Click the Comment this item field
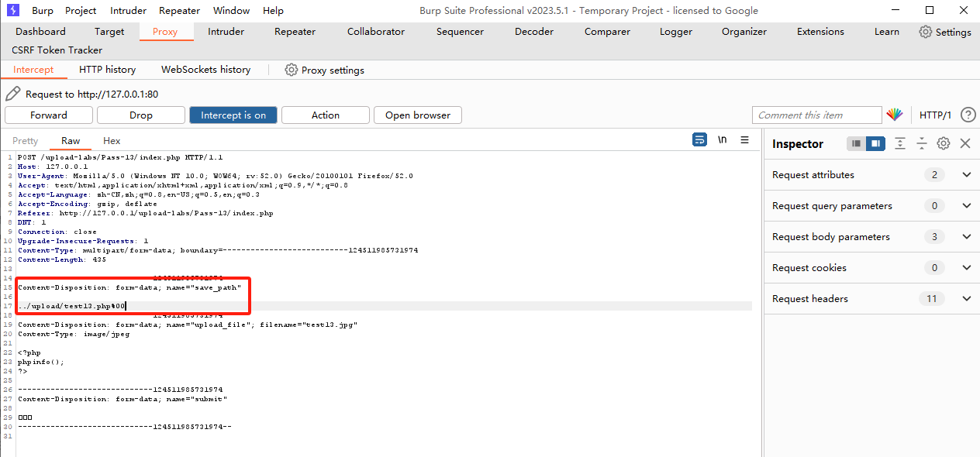 click(817, 115)
